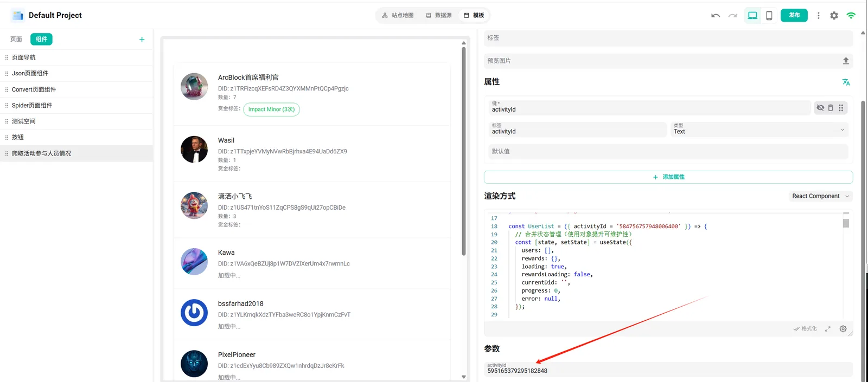This screenshot has height=382, width=868.
Task: Select Spider页面组件 in component list
Action: click(x=76, y=105)
